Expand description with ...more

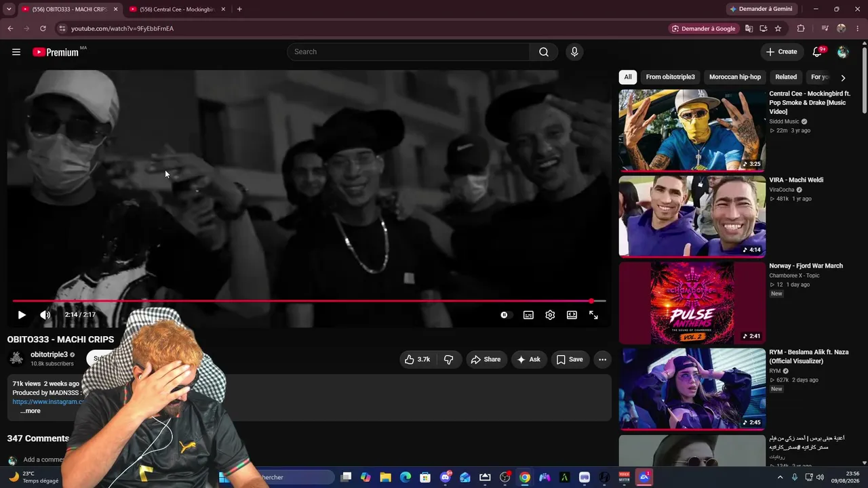30,411
